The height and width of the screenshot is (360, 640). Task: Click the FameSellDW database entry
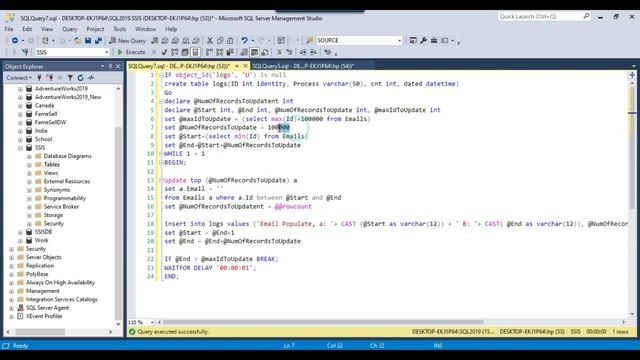tap(50, 122)
